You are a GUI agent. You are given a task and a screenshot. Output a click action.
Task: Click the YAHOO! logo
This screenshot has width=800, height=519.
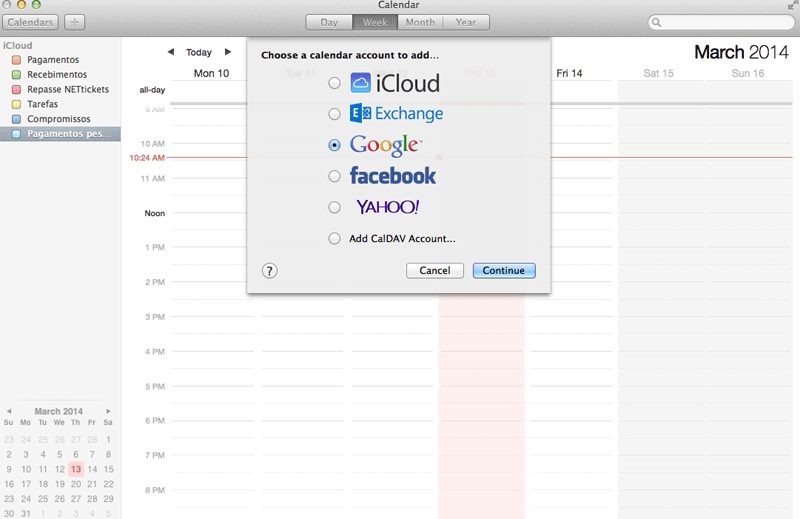388,207
